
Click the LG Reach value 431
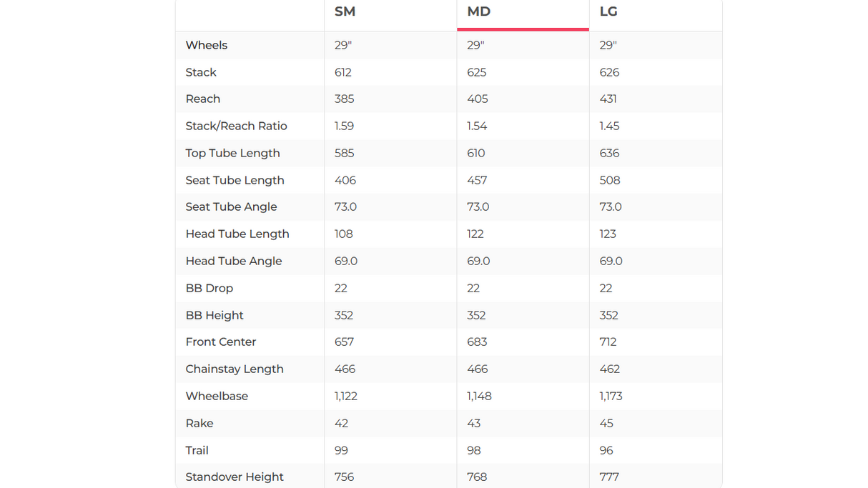tap(608, 99)
